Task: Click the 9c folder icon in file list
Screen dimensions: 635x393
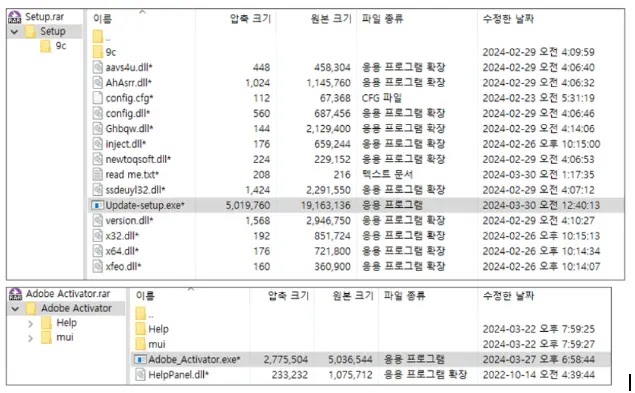Action: [x=98, y=52]
